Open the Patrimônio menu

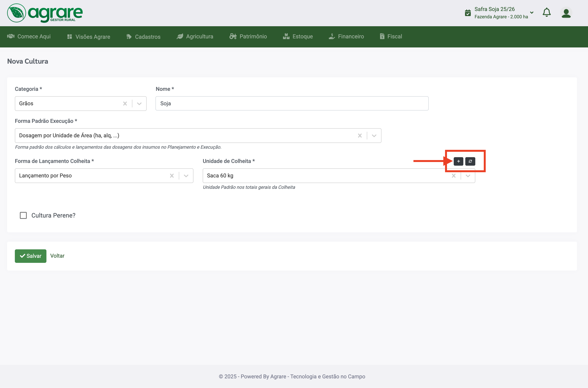[248, 36]
